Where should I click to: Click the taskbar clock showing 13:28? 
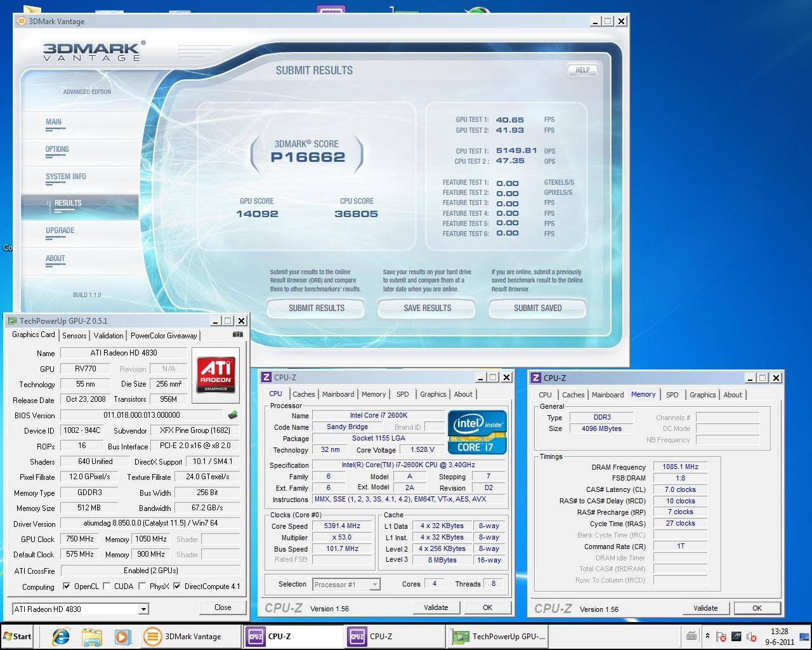780,637
